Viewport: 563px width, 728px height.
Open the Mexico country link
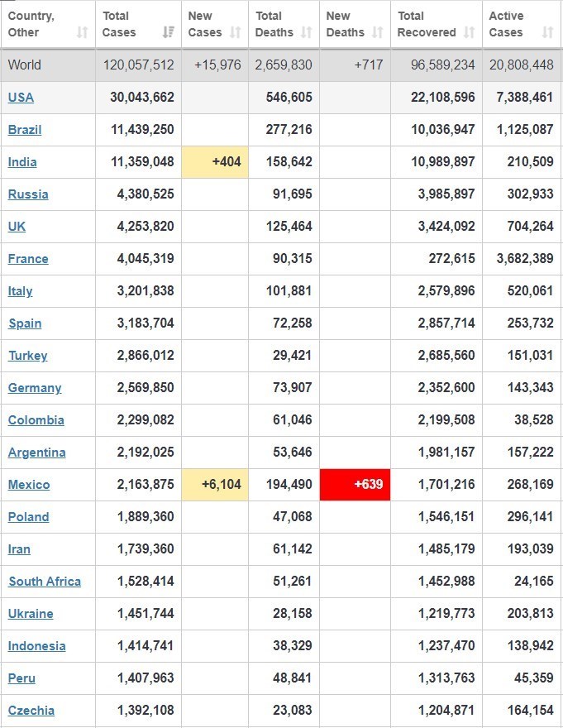click(29, 485)
